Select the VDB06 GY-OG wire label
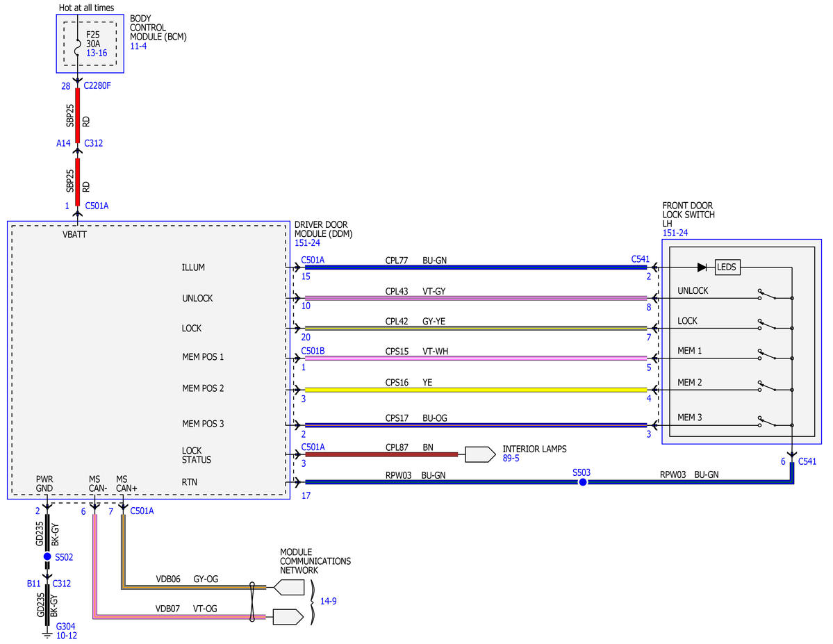 coord(187,579)
